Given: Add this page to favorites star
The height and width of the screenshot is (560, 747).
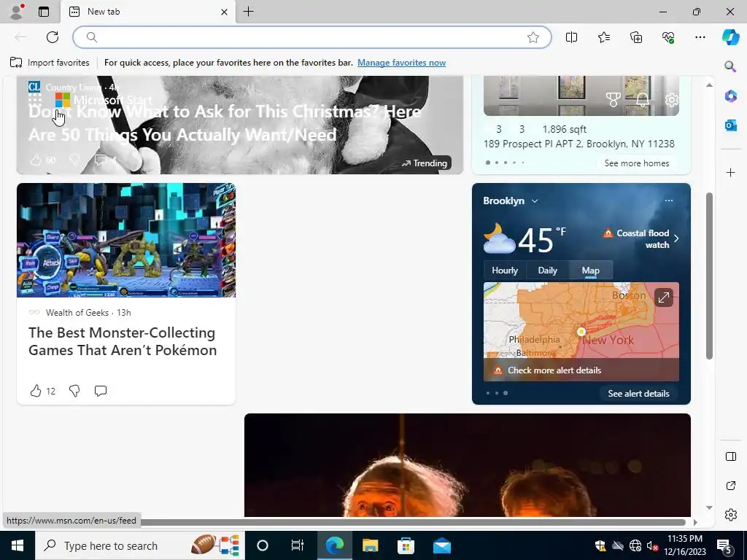Looking at the screenshot, I should [533, 37].
